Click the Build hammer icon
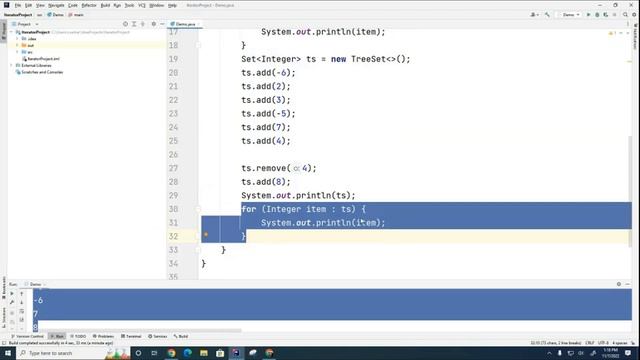The image size is (640, 360). (x=547, y=15)
